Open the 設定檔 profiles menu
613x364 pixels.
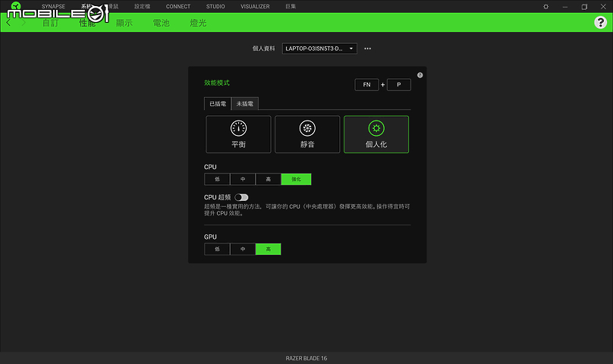[x=143, y=7]
